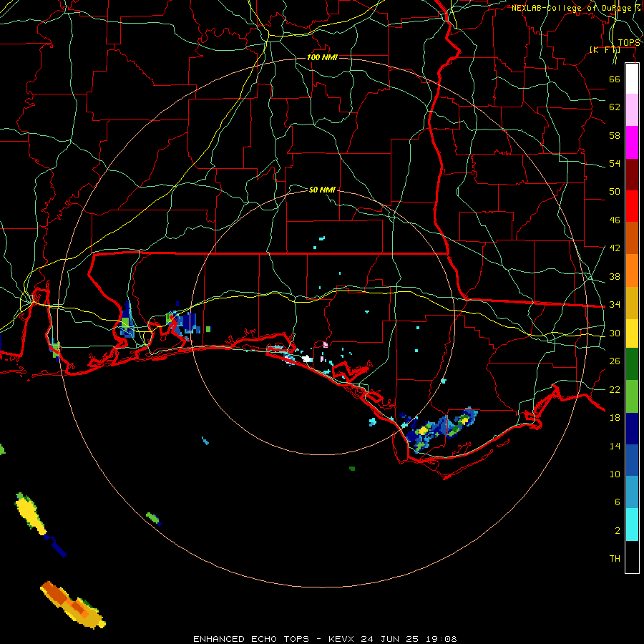
Task: Click the legend value '2'
Action: [618, 531]
